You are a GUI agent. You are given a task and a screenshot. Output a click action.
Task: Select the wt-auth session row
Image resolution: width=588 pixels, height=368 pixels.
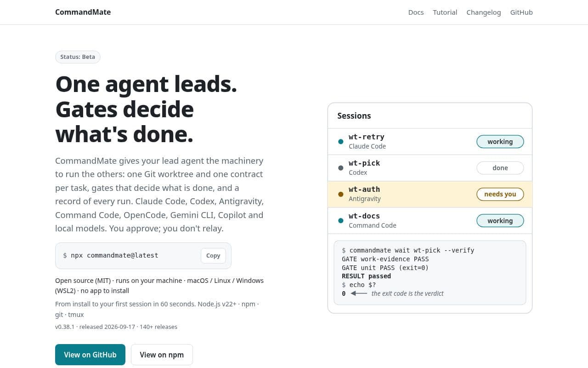[x=430, y=194]
